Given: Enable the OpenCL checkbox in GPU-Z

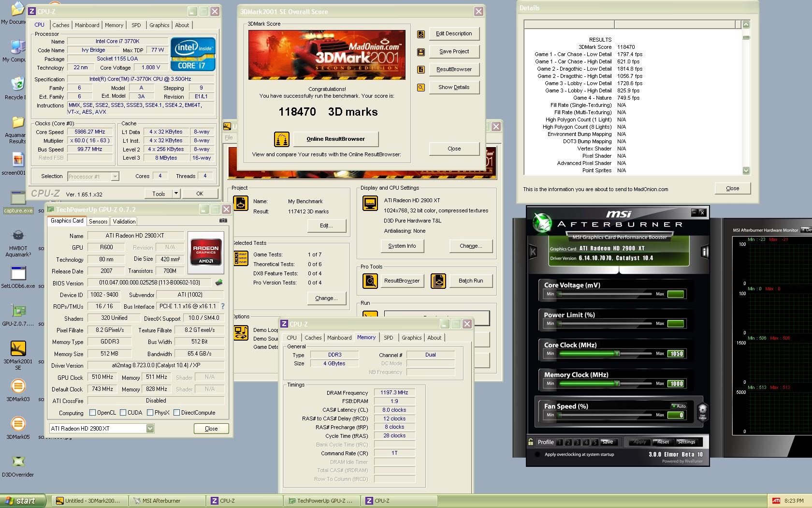Looking at the screenshot, I should 92,413.
